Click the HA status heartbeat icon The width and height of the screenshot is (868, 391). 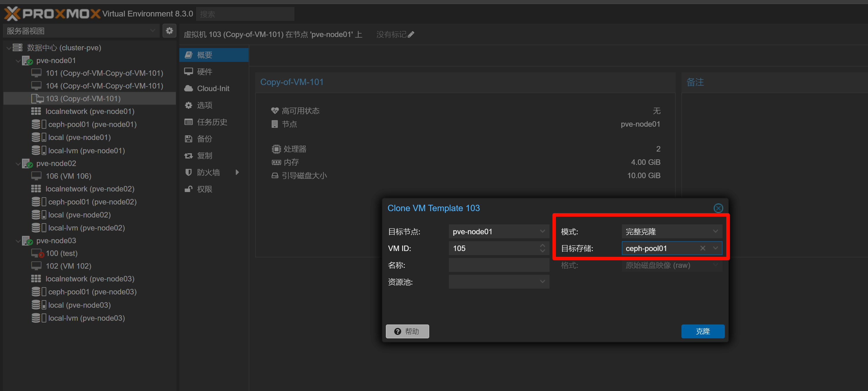tap(275, 110)
